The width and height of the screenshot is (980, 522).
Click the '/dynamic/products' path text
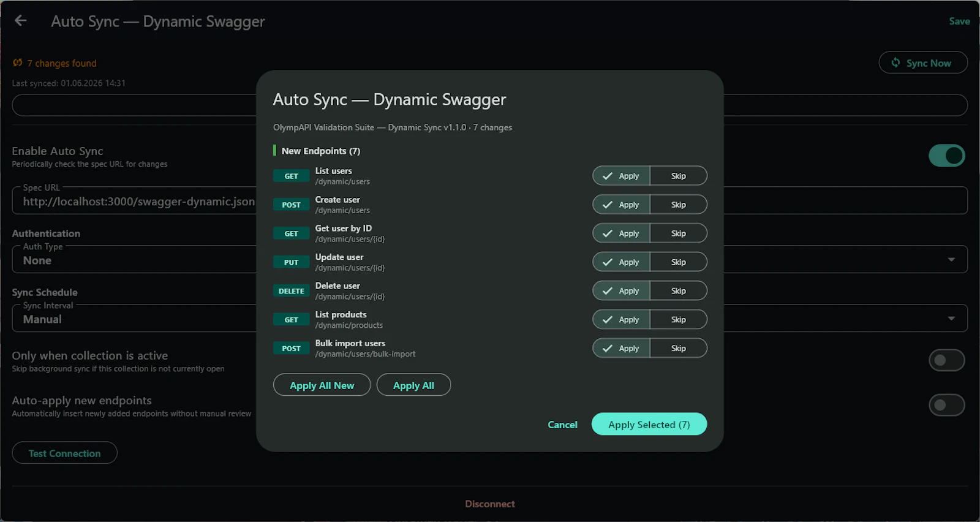click(x=349, y=325)
